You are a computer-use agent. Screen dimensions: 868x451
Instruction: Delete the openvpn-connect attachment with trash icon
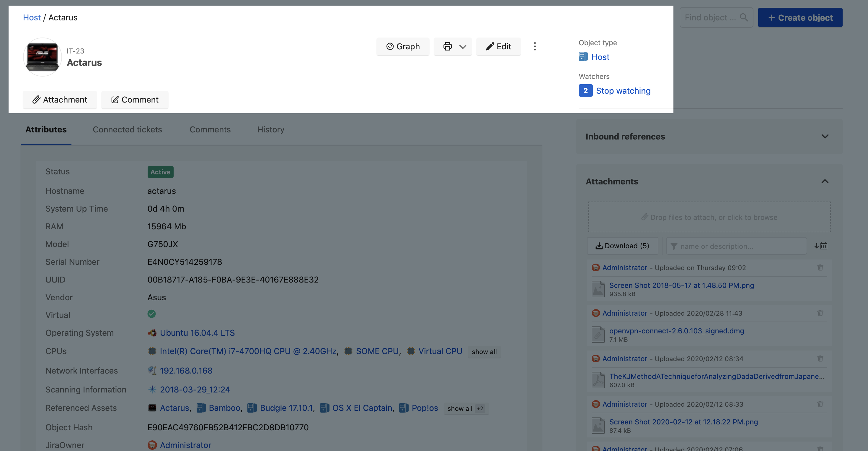(x=820, y=313)
